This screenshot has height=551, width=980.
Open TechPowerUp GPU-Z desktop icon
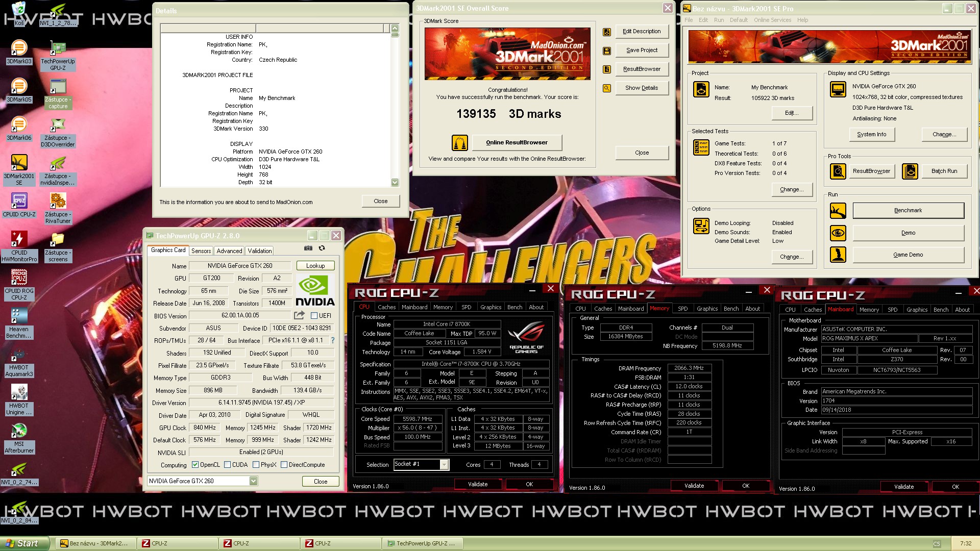[58, 55]
